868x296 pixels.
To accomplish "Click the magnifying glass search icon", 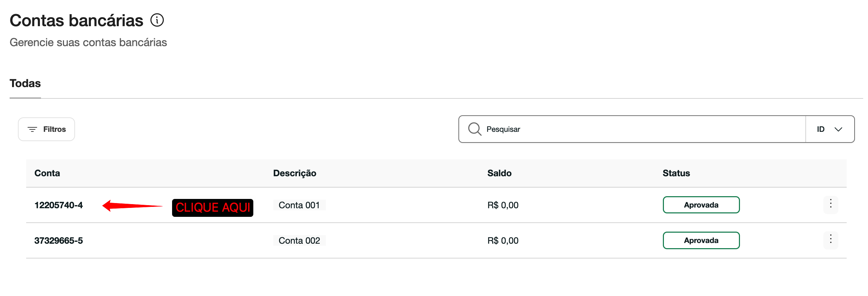I will (x=475, y=129).
